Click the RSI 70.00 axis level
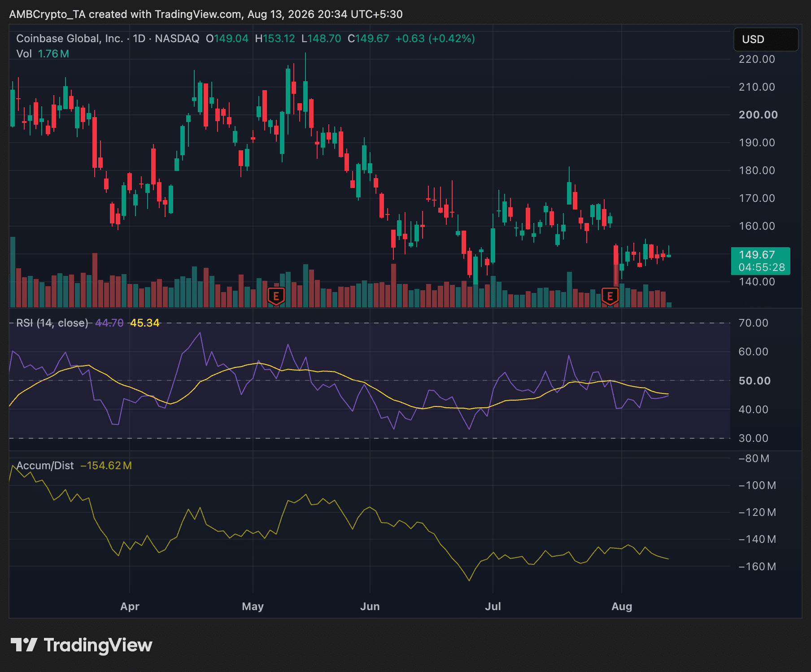The height and width of the screenshot is (672, 811). 753,323
